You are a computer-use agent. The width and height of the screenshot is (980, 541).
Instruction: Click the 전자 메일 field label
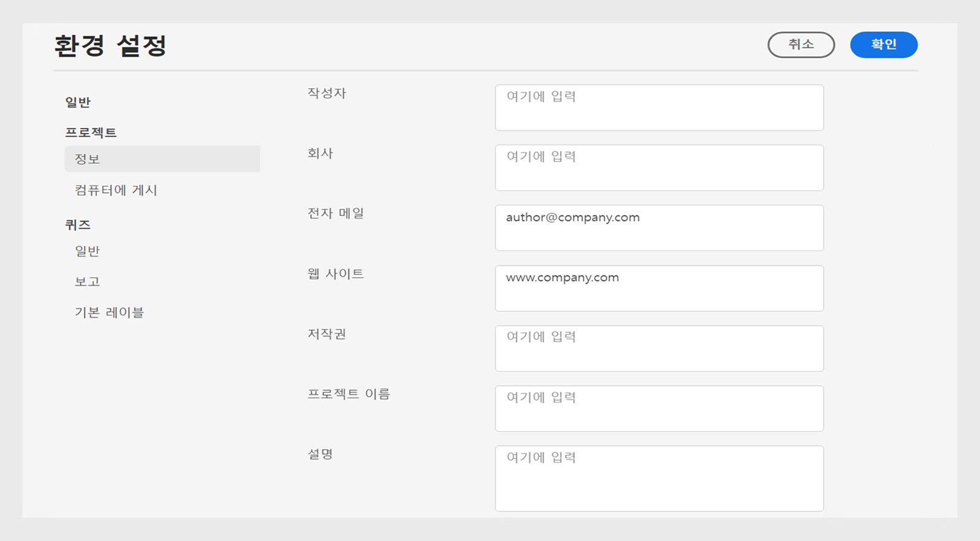(336, 213)
